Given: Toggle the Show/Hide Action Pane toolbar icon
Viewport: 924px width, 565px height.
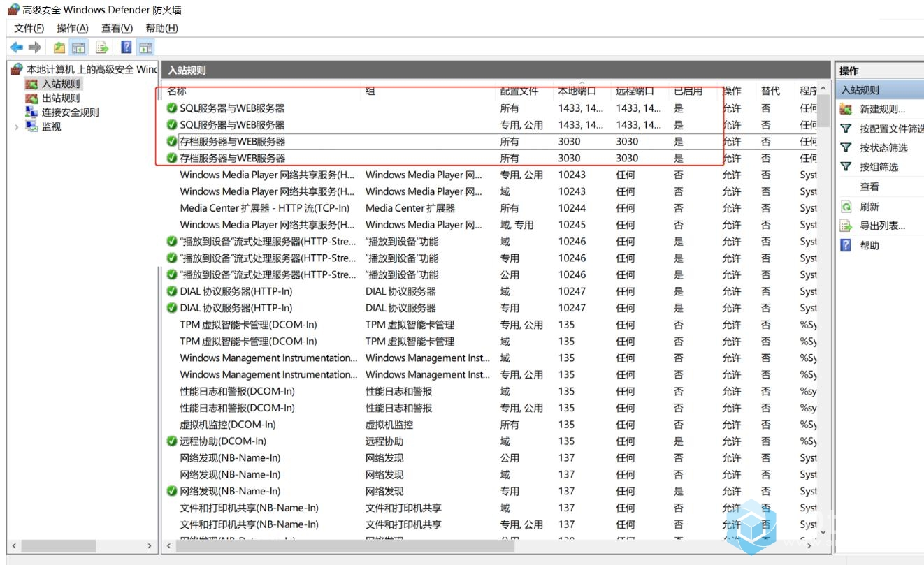Looking at the screenshot, I should pos(145,47).
